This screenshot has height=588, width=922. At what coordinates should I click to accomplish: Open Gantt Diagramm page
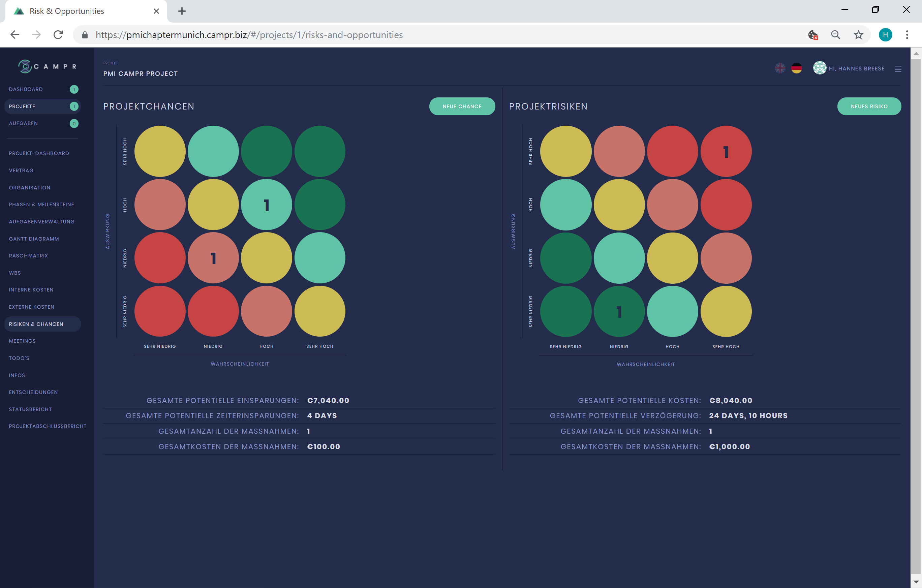click(34, 239)
